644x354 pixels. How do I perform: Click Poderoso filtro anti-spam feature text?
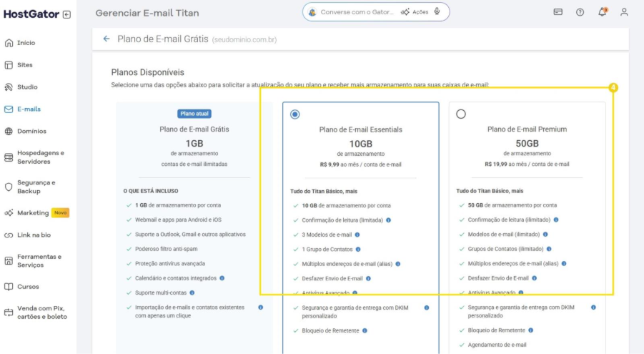[167, 249]
